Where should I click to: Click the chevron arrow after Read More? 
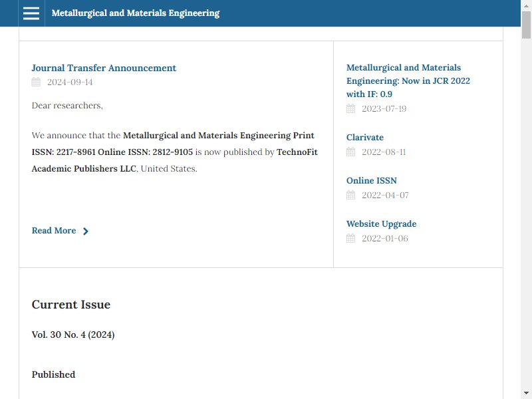click(86, 231)
